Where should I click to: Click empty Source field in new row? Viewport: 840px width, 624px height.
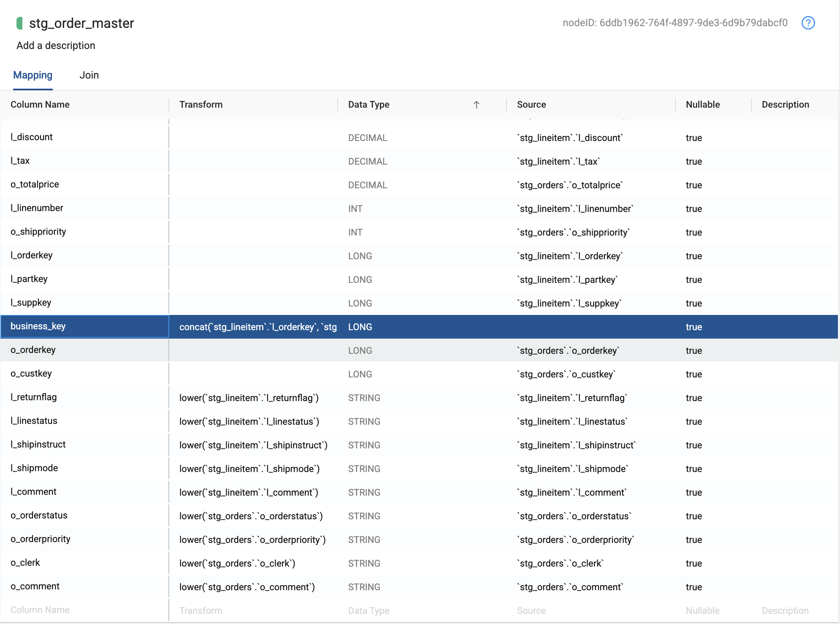click(591, 610)
